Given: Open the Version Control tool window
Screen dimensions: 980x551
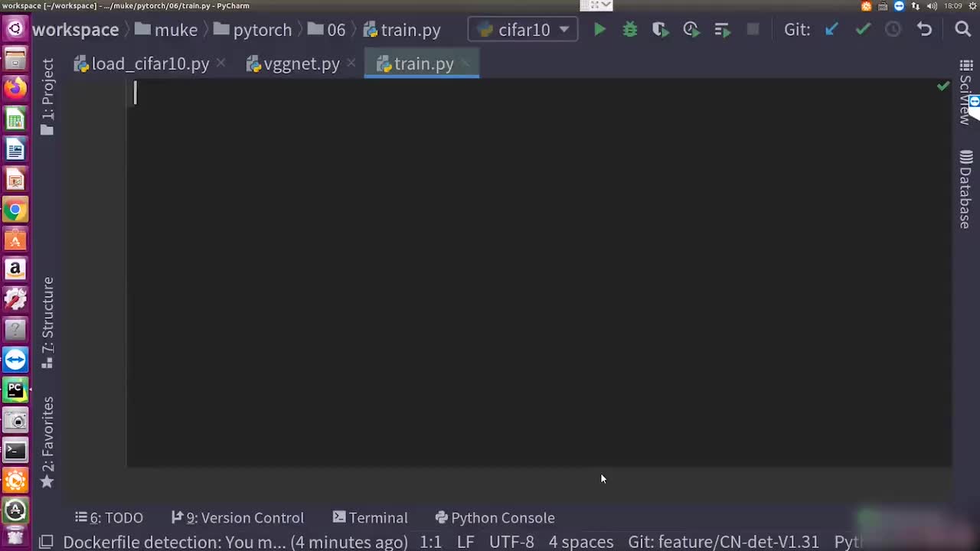Looking at the screenshot, I should [237, 518].
